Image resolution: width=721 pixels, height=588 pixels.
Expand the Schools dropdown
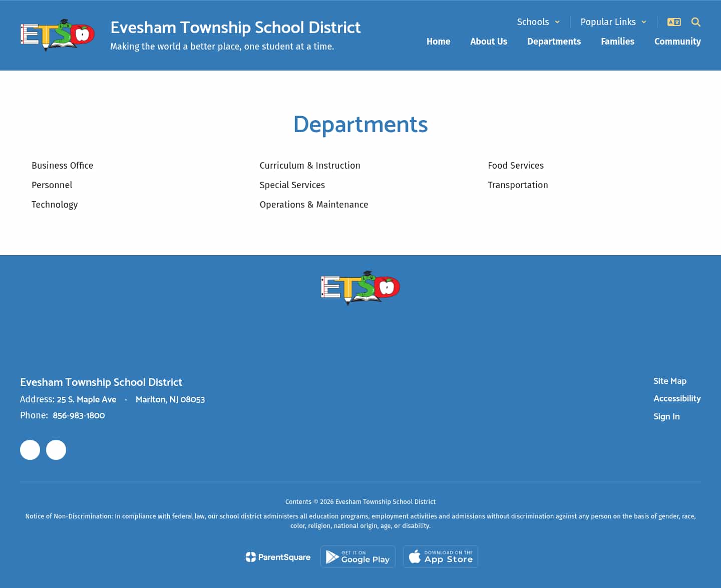point(538,22)
